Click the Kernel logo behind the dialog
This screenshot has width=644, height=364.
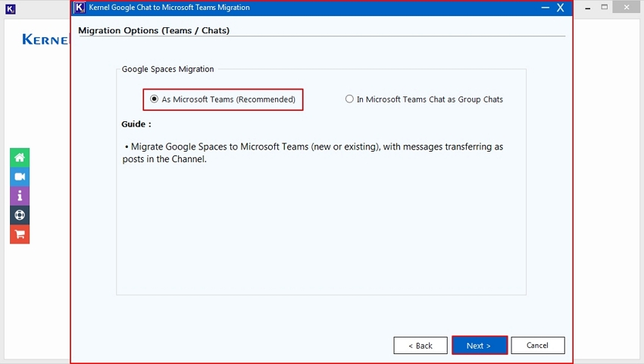click(x=45, y=39)
